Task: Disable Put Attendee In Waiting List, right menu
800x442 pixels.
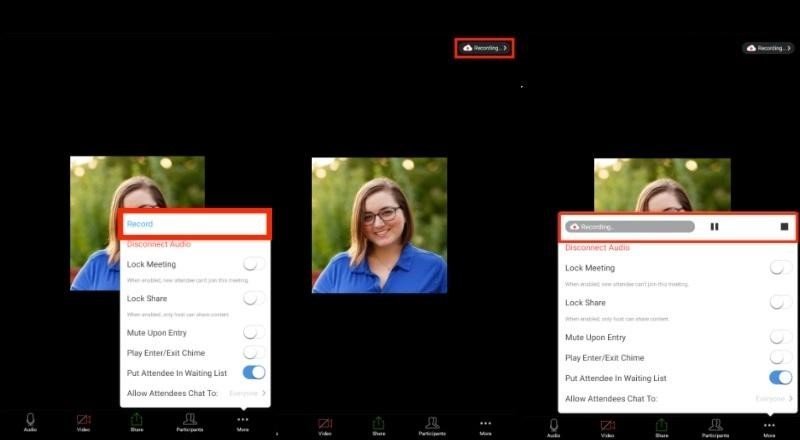Action: [781, 378]
